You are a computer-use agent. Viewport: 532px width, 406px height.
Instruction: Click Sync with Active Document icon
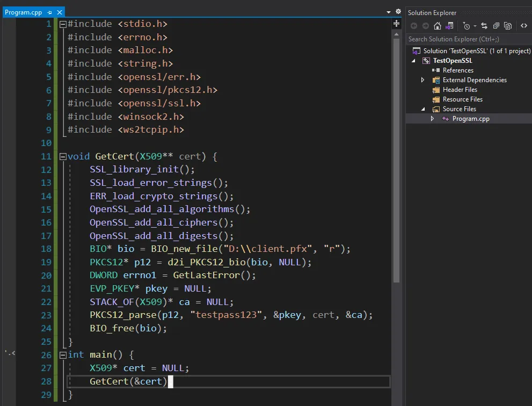484,26
